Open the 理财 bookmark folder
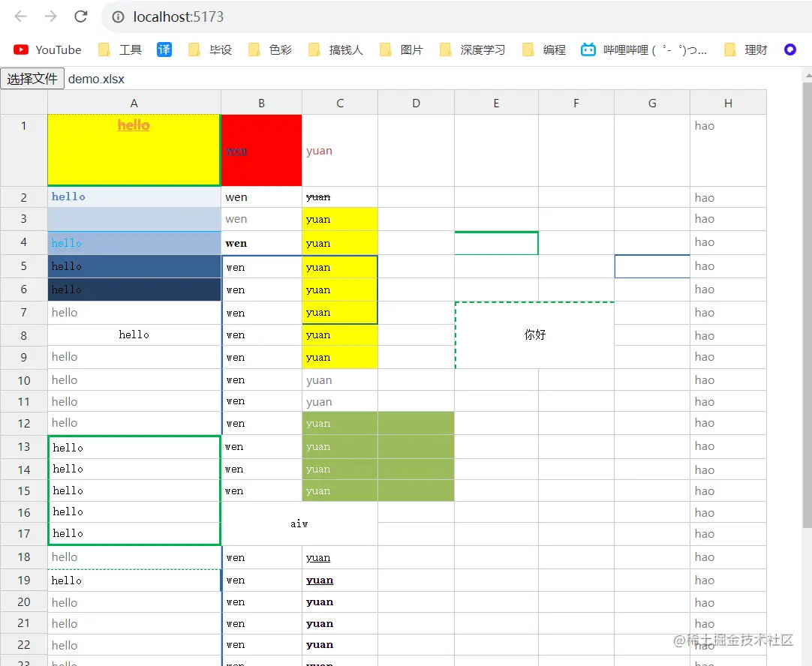This screenshot has width=812, height=666. pyautogui.click(x=745, y=49)
